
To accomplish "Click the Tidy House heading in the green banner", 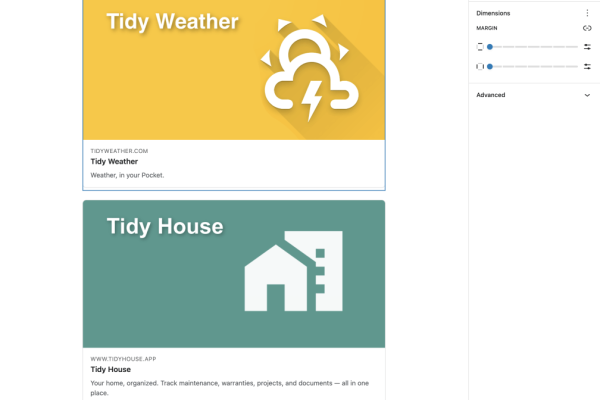I will click(x=165, y=227).
